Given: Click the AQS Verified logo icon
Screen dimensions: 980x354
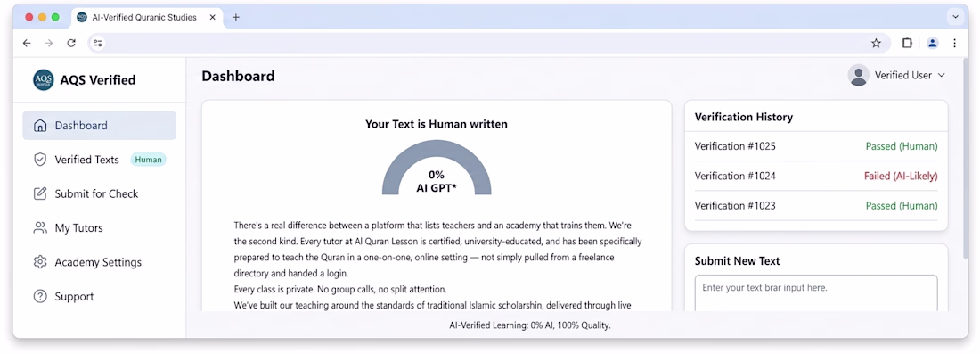Looking at the screenshot, I should coord(43,80).
